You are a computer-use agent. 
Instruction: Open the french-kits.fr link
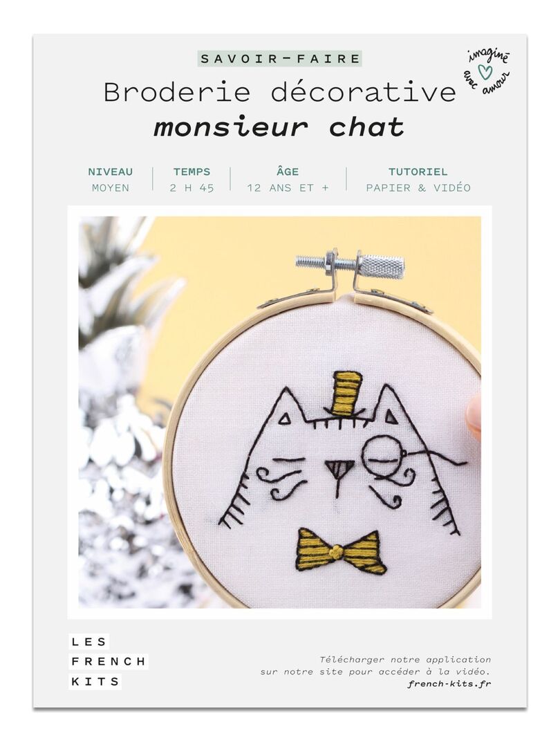tap(449, 683)
